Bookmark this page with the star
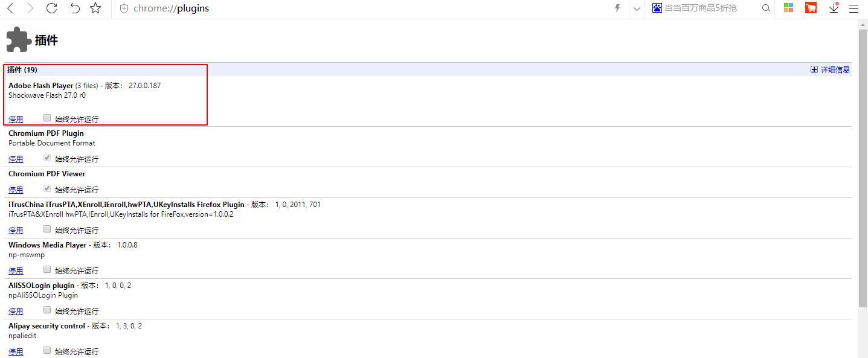 pos(95,8)
